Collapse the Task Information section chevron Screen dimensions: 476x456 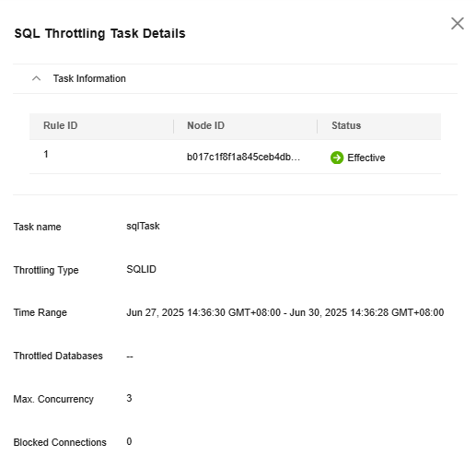(x=36, y=78)
